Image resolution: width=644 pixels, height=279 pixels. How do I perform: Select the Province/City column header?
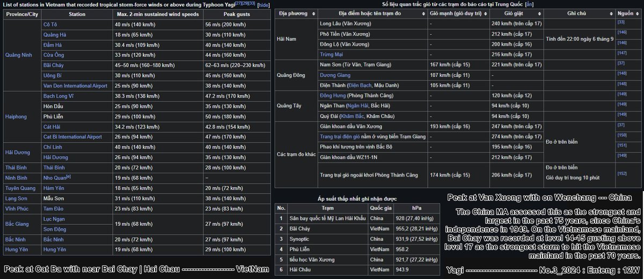click(21, 14)
